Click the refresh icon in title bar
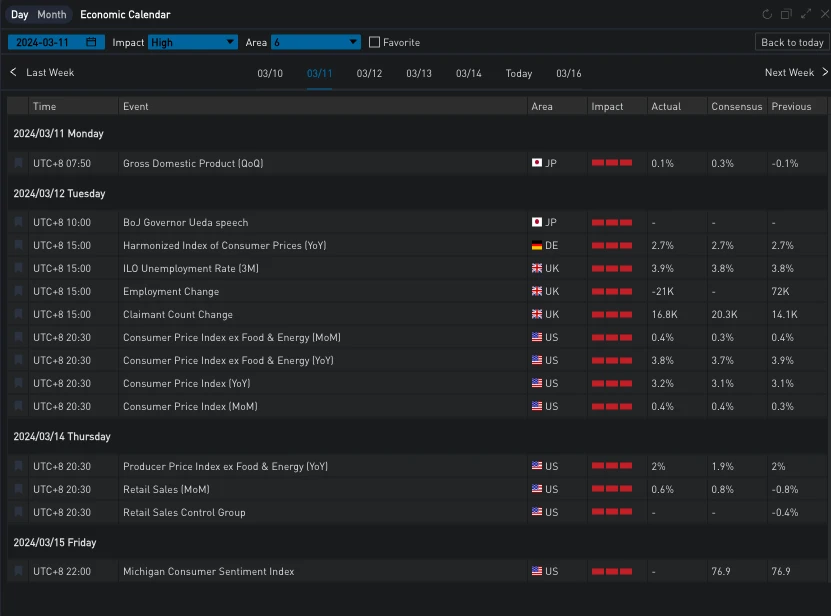 [x=767, y=14]
